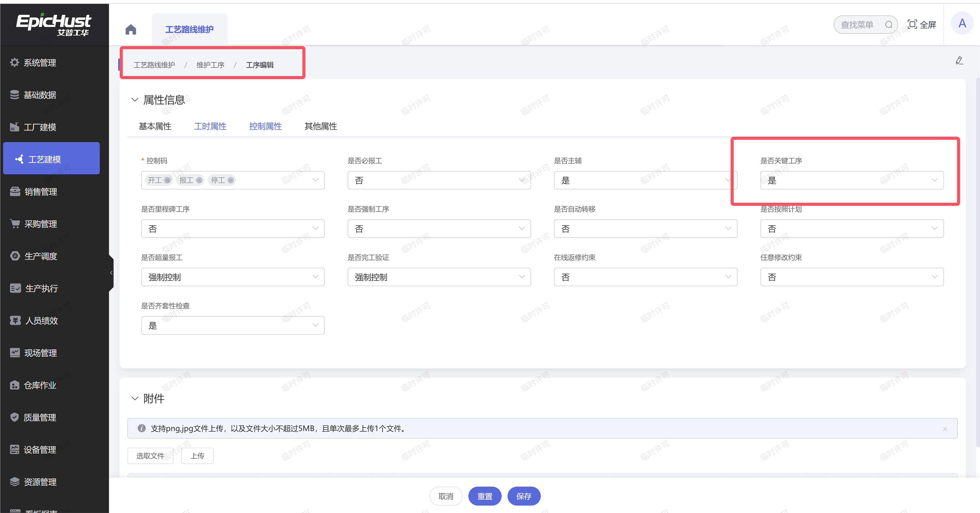Viewport: 980px width, 513px height.
Task: Click the sidebar collapse handle arrow
Action: tap(111, 272)
